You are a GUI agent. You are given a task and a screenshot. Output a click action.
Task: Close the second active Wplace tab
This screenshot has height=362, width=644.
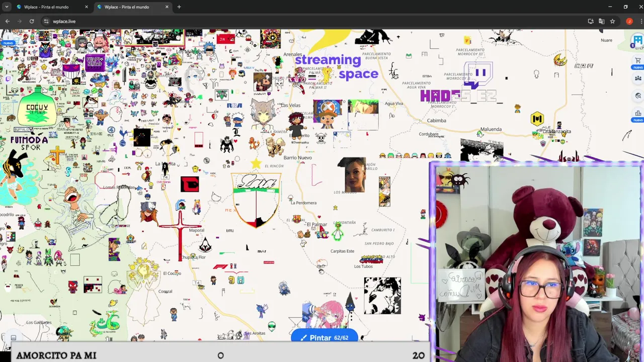pyautogui.click(x=167, y=7)
